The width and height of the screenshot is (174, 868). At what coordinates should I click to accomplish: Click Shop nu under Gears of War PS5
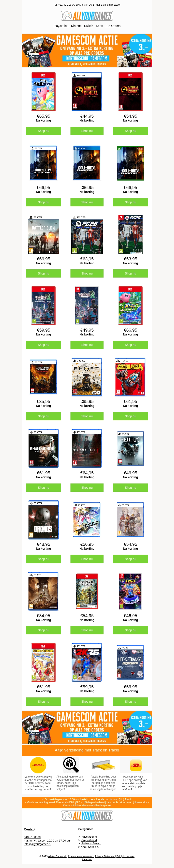[43, 416]
